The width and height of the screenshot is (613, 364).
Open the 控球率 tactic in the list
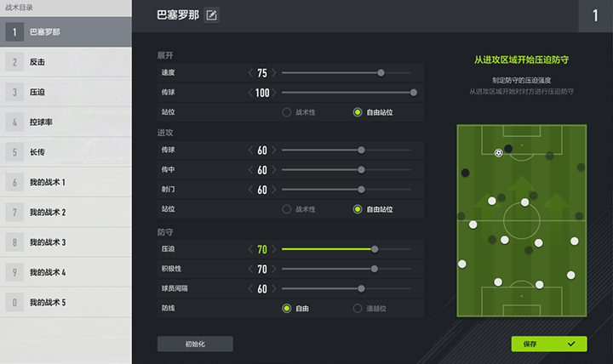tap(66, 122)
